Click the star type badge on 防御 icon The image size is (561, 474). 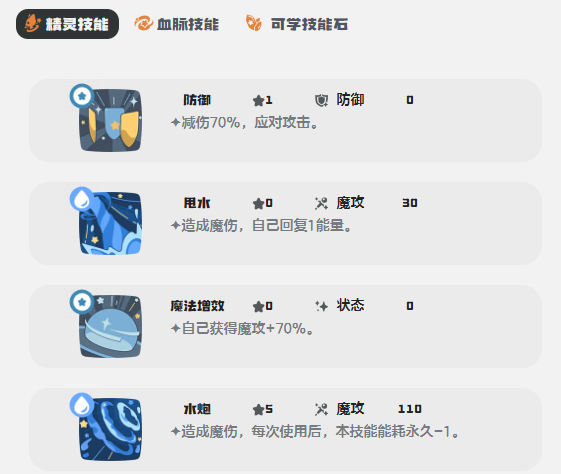82,96
